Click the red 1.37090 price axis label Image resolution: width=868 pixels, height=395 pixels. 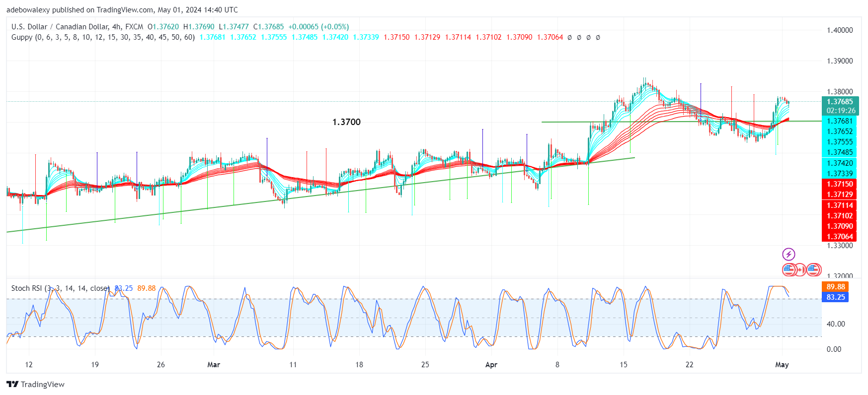[840, 226]
